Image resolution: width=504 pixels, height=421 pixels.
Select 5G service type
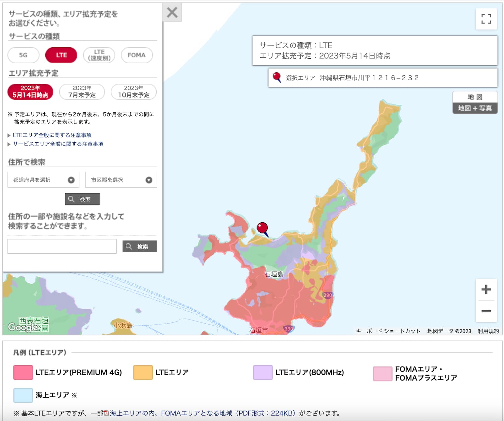pos(23,55)
